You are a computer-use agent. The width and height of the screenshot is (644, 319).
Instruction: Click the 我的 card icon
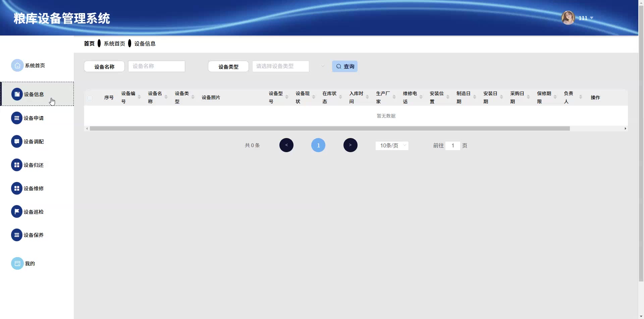click(17, 263)
